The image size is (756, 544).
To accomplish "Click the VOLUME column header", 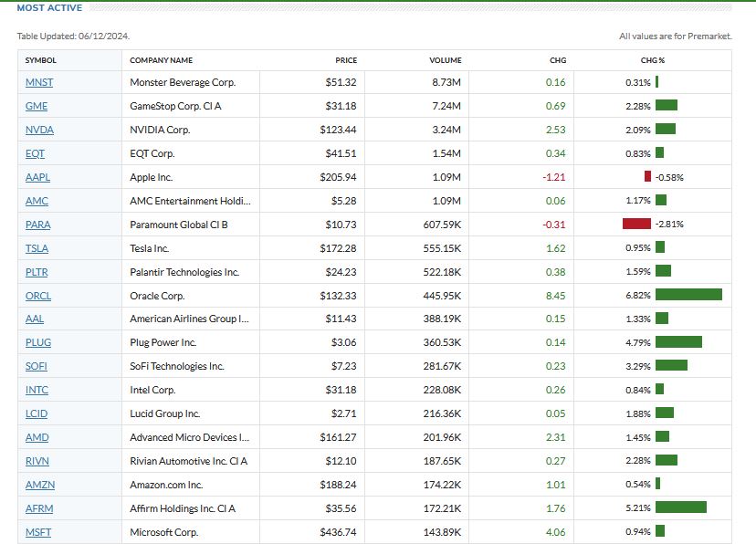I will [x=446, y=60].
